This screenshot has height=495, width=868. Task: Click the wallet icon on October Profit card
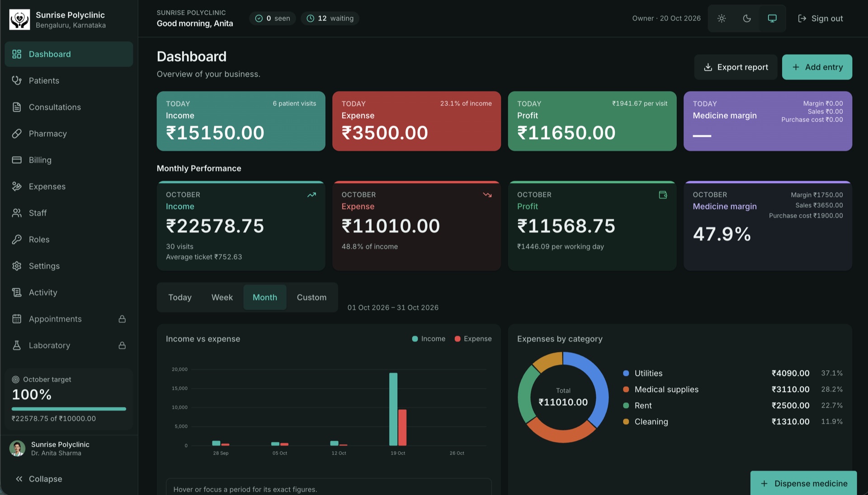click(x=663, y=195)
